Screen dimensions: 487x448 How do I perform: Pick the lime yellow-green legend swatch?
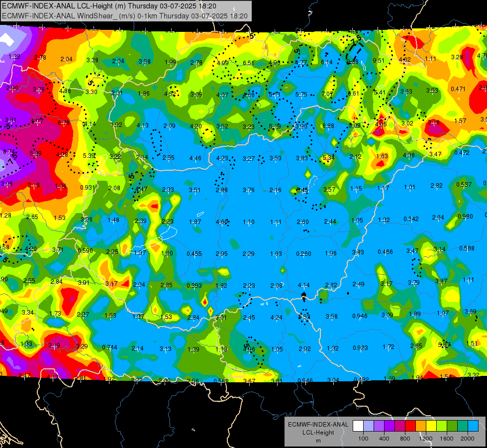[442, 426]
